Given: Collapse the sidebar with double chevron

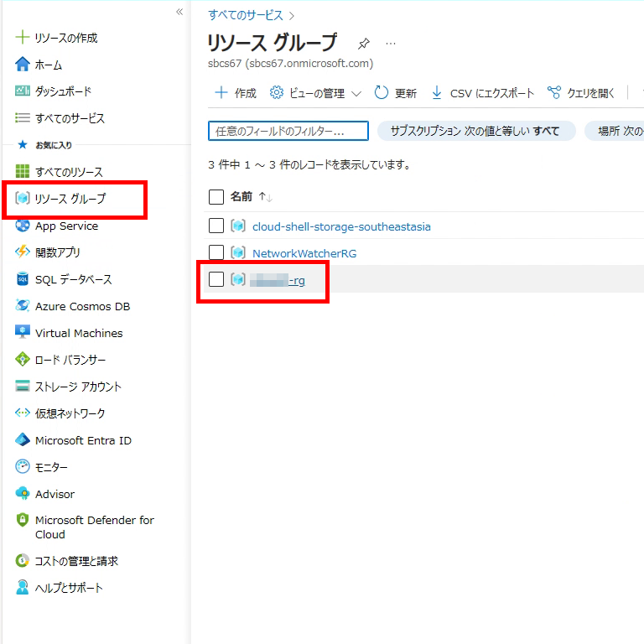Looking at the screenshot, I should click(x=179, y=12).
